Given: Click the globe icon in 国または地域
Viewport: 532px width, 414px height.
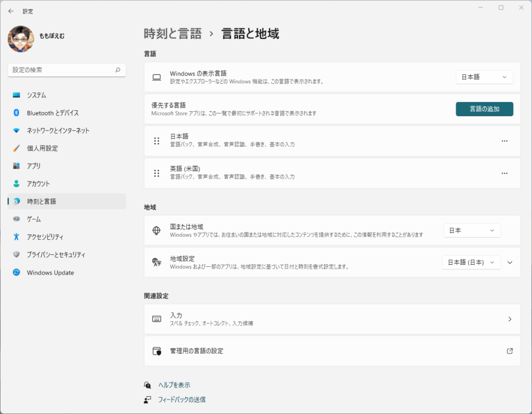Looking at the screenshot, I should pos(156,230).
